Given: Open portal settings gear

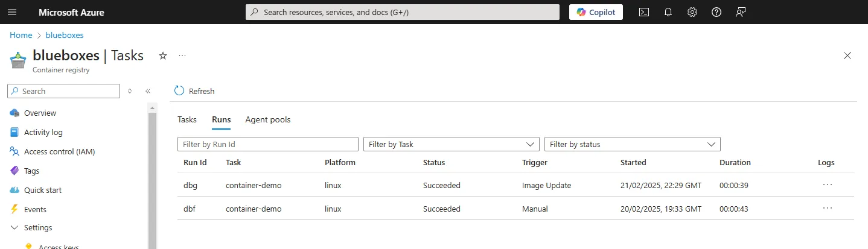Looking at the screenshot, I should (x=692, y=12).
